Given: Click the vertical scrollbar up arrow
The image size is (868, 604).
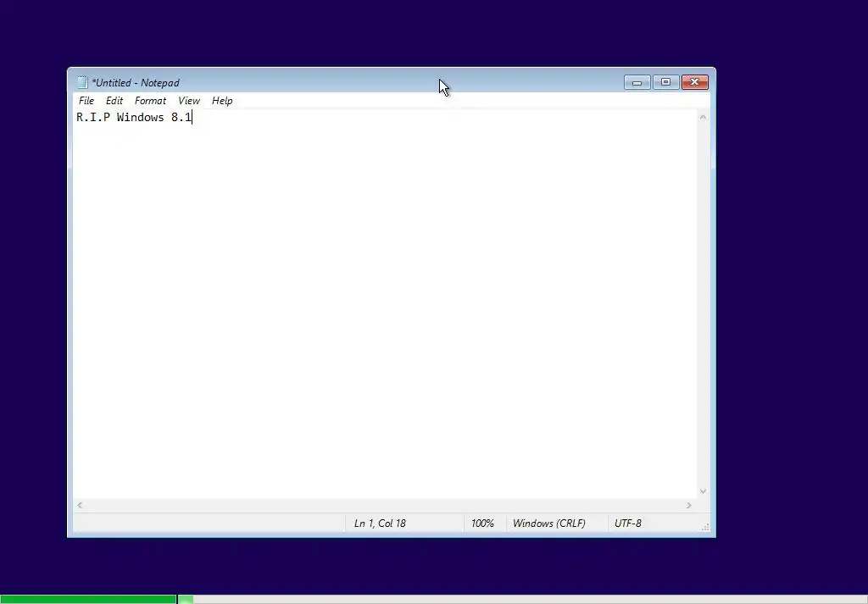Looking at the screenshot, I should 703,117.
